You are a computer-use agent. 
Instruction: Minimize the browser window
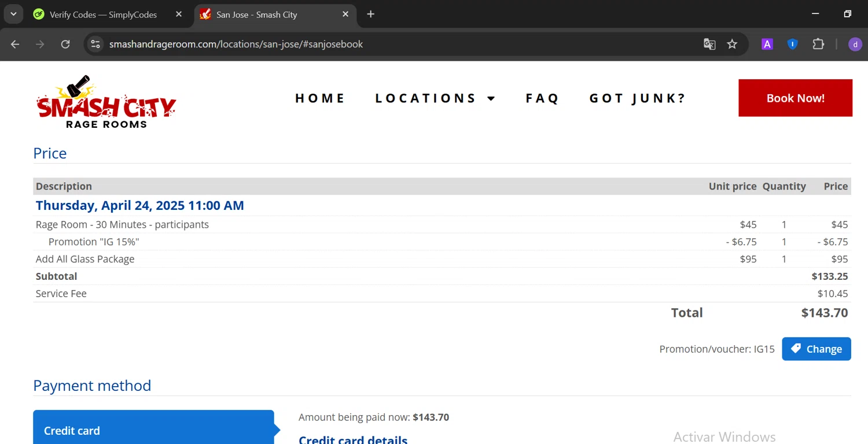point(815,14)
